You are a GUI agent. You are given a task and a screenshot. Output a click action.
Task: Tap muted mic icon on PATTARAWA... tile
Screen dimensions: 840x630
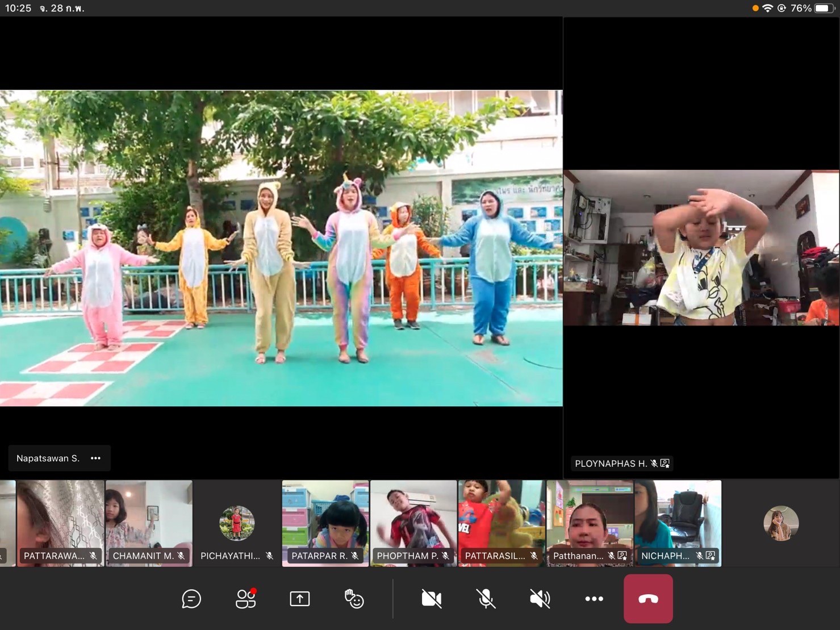93,556
